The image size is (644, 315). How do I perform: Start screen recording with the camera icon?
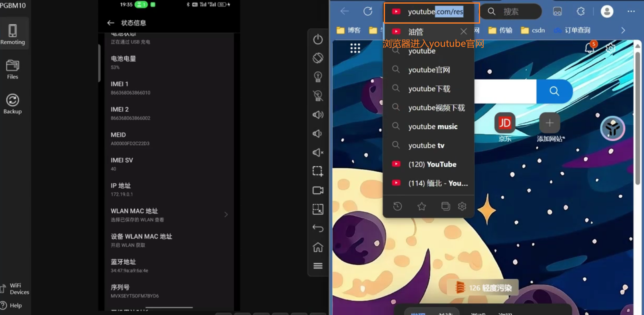click(x=318, y=191)
